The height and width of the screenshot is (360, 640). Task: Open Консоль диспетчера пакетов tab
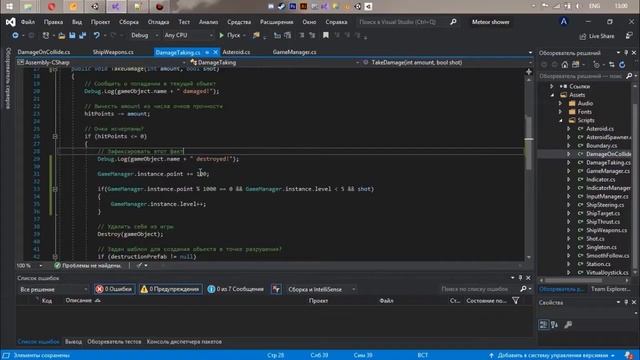(184, 342)
